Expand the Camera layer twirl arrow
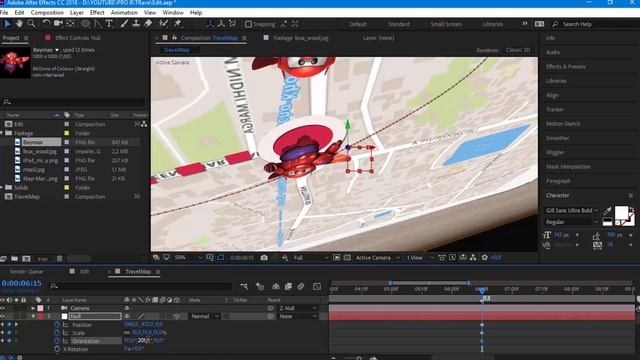The width and height of the screenshot is (640, 360). pyautogui.click(x=33, y=308)
